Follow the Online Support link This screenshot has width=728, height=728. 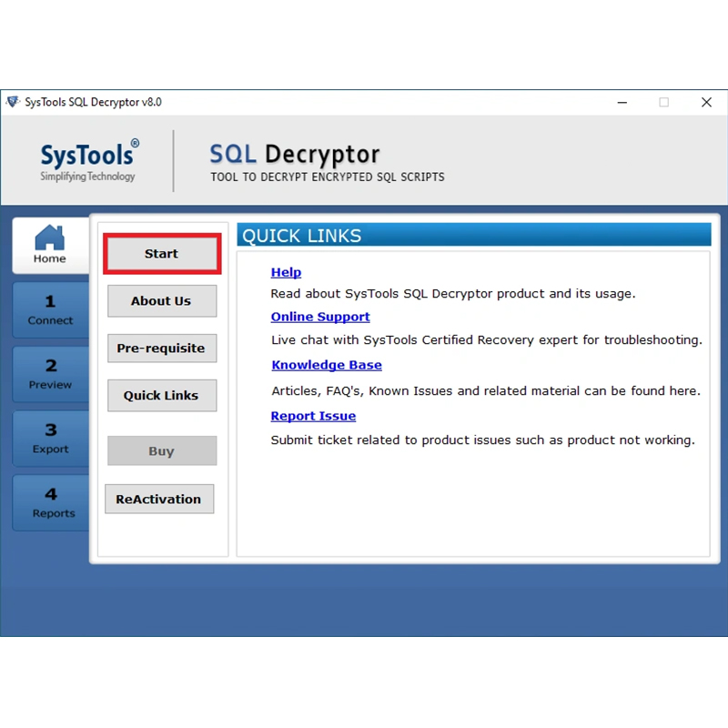pyautogui.click(x=320, y=317)
